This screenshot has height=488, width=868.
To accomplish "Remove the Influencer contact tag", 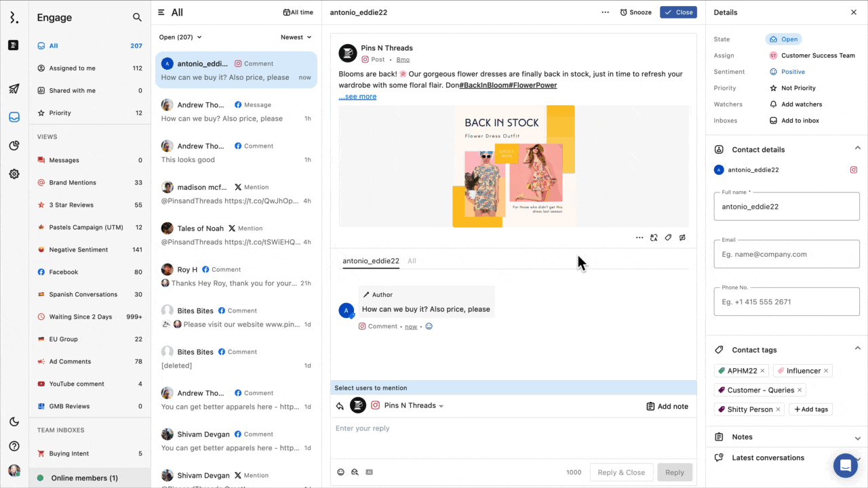I will coord(825,371).
